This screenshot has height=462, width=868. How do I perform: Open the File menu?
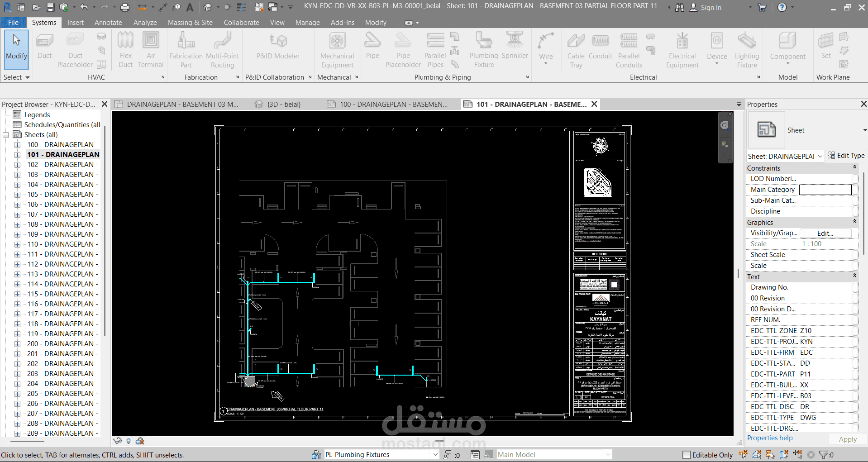click(x=13, y=22)
